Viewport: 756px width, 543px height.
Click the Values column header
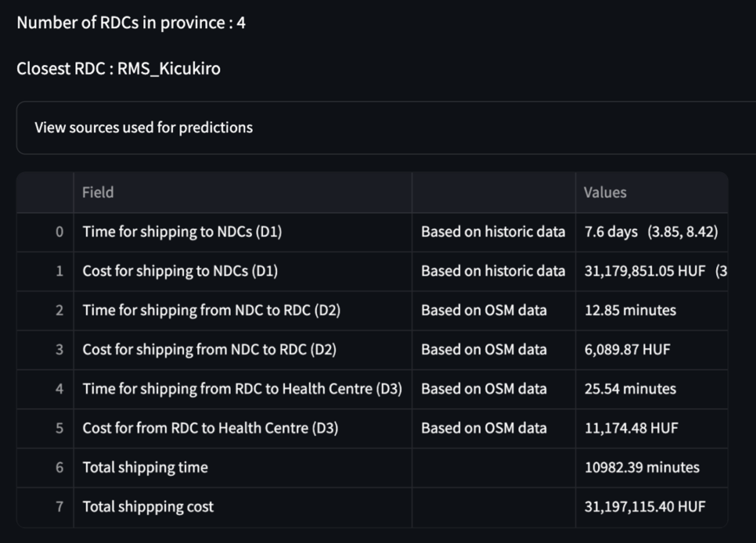652,192
